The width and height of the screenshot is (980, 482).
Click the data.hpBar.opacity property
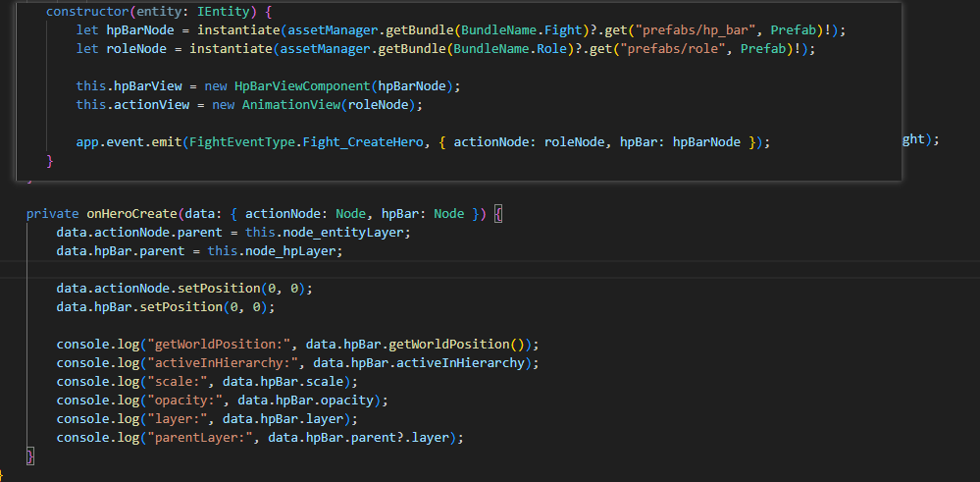tap(307, 401)
